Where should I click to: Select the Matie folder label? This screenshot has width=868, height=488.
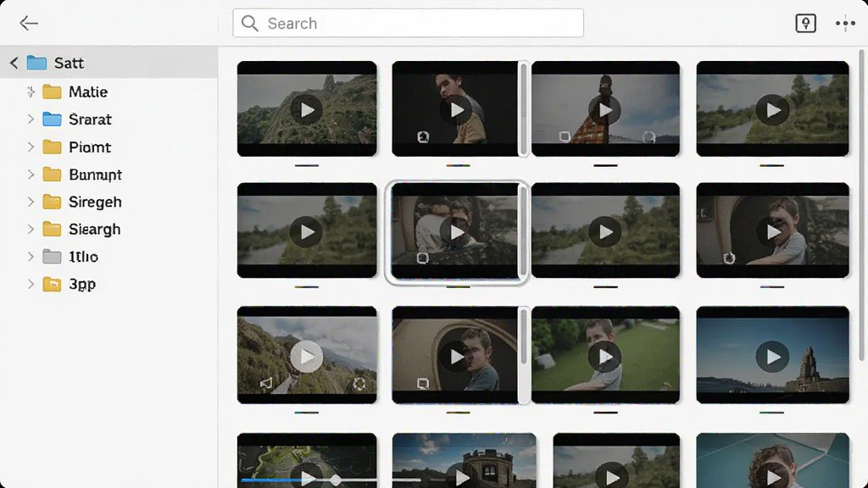[88, 91]
